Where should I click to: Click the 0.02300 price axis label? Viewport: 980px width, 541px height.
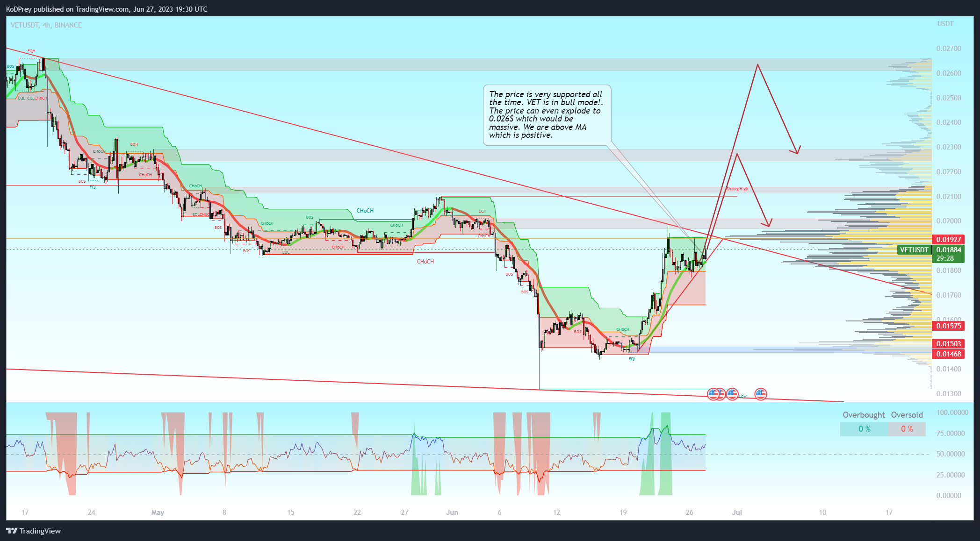(949, 147)
